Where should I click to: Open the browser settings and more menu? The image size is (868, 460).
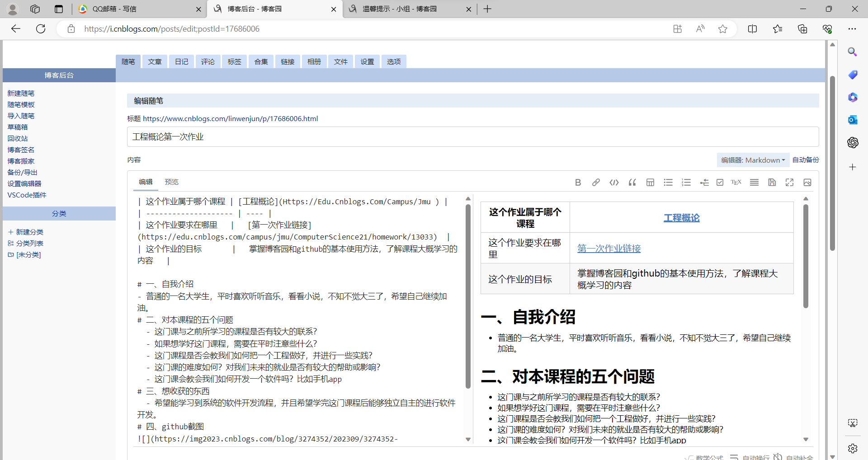tap(852, 29)
